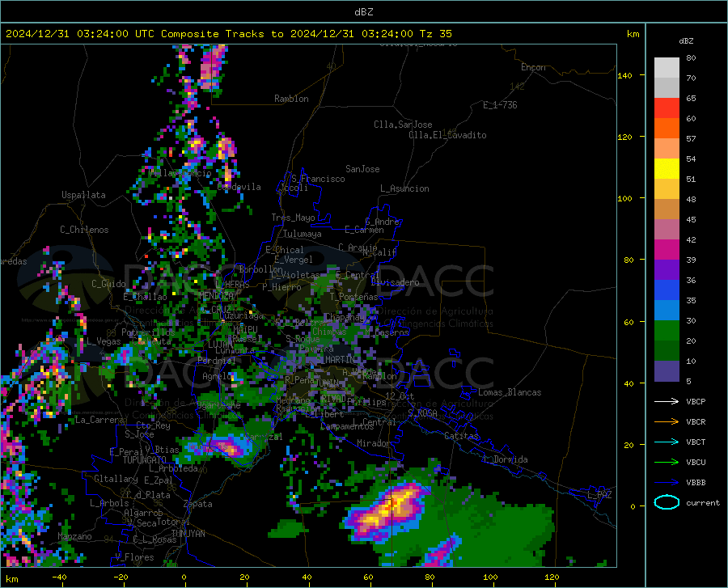Click the 'dBZ' heading above the color legend
Viewport: 728px width, 588px height.
[686, 40]
